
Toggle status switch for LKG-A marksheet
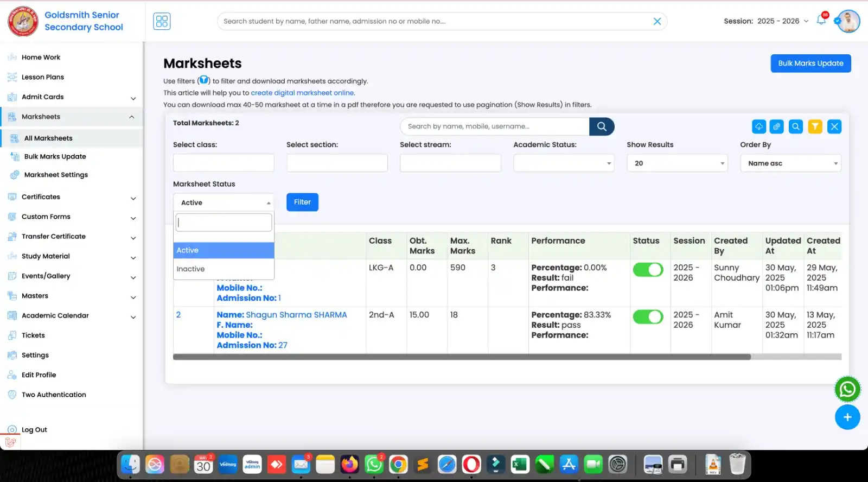point(648,270)
